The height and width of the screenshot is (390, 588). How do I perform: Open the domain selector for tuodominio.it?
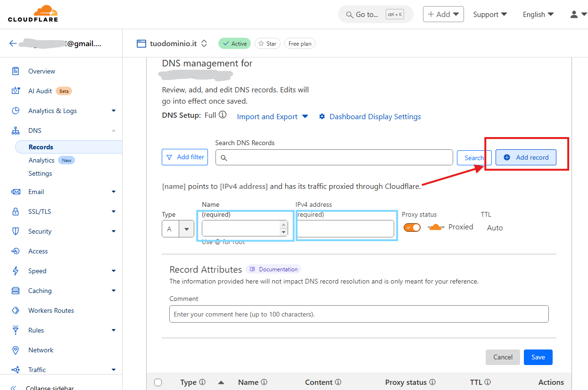204,43
